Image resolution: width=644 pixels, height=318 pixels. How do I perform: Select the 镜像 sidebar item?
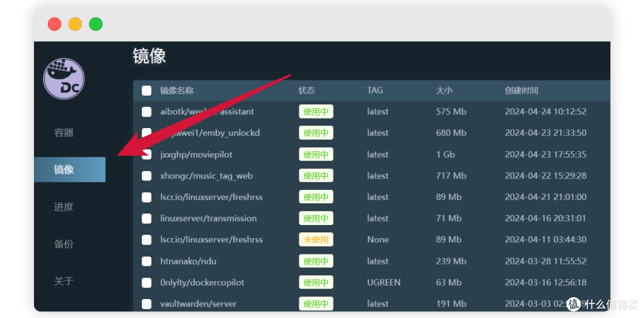pyautogui.click(x=70, y=170)
